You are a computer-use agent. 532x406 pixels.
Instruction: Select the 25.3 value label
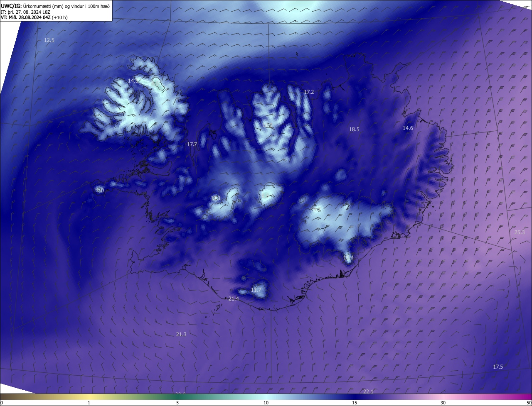pyautogui.click(x=520, y=232)
